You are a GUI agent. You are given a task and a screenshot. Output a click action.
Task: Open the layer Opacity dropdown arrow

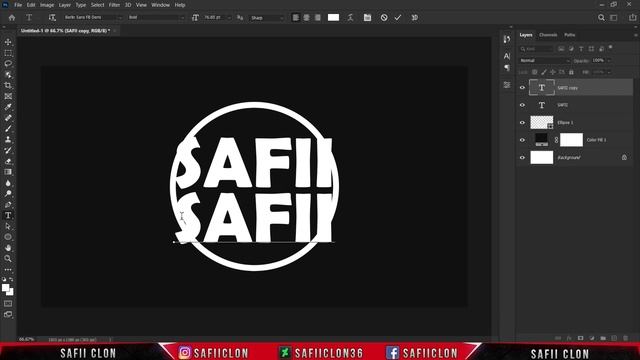point(609,60)
